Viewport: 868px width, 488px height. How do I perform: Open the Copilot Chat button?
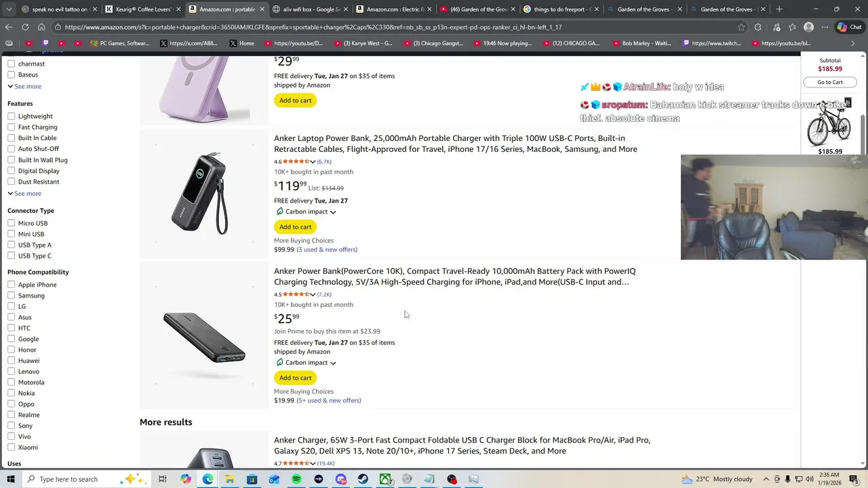pos(848,27)
